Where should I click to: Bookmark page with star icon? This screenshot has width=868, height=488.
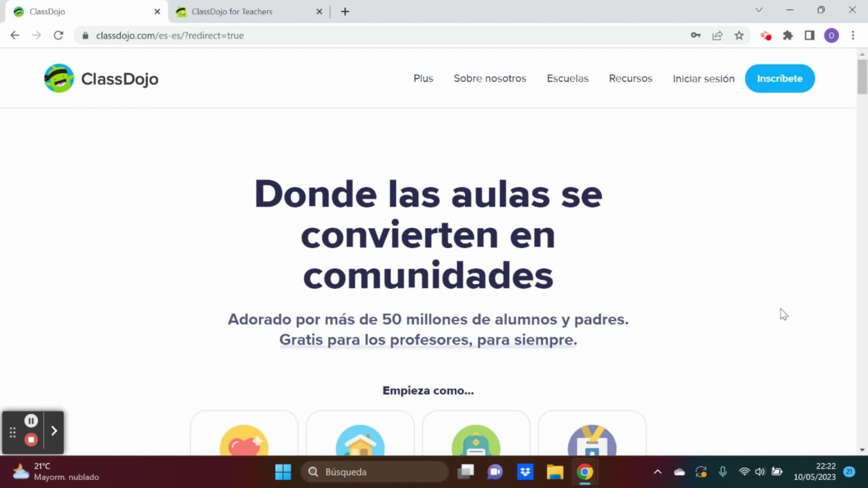(x=739, y=35)
